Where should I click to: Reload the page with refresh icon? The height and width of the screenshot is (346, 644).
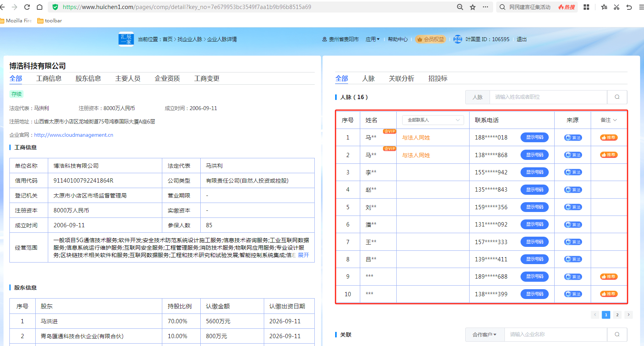click(27, 7)
